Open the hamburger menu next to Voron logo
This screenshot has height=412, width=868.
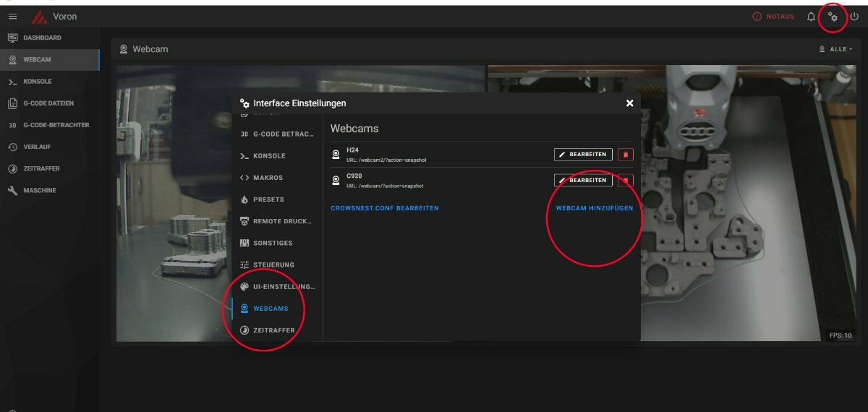pyautogui.click(x=12, y=17)
